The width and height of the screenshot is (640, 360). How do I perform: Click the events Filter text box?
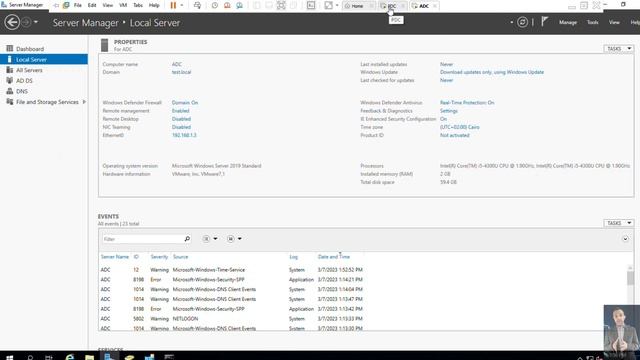coord(142,239)
